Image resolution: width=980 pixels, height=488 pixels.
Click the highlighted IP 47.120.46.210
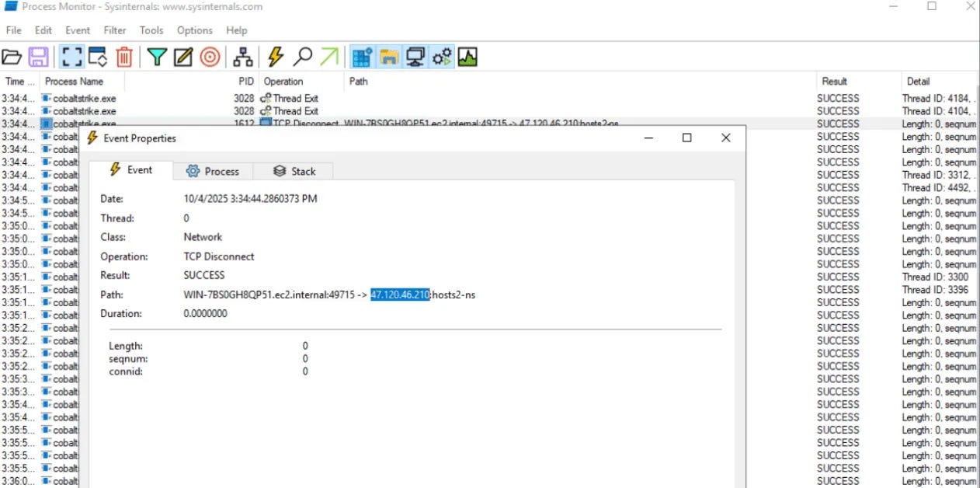pos(400,295)
